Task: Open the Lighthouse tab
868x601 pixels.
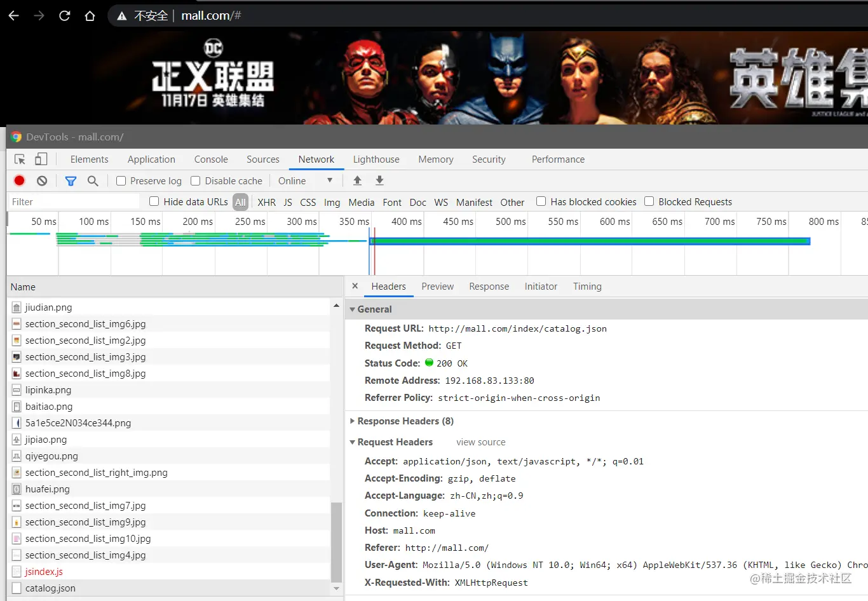Action: coord(376,159)
